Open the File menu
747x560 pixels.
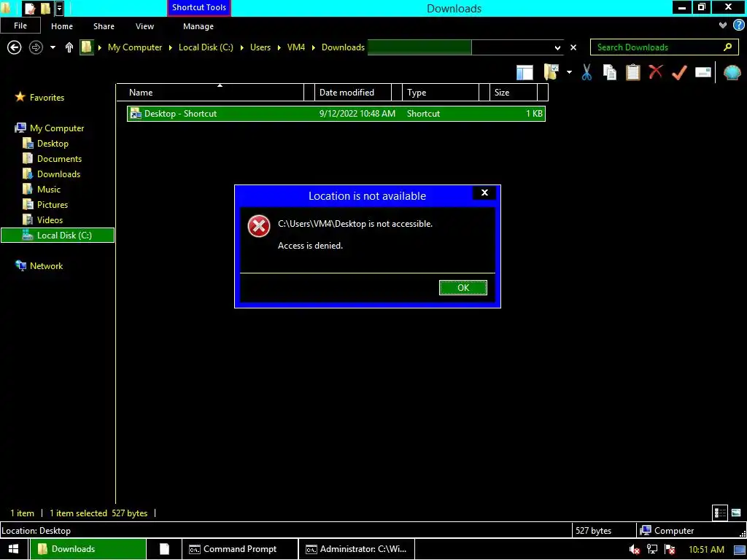point(20,26)
